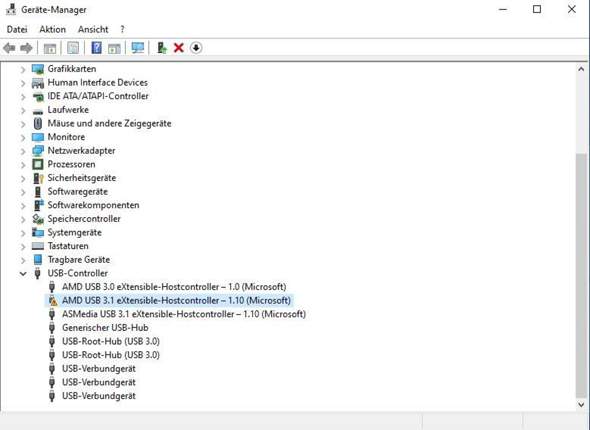Expand the Tastaturen category
Viewport: 590px width, 430px height.
point(23,246)
